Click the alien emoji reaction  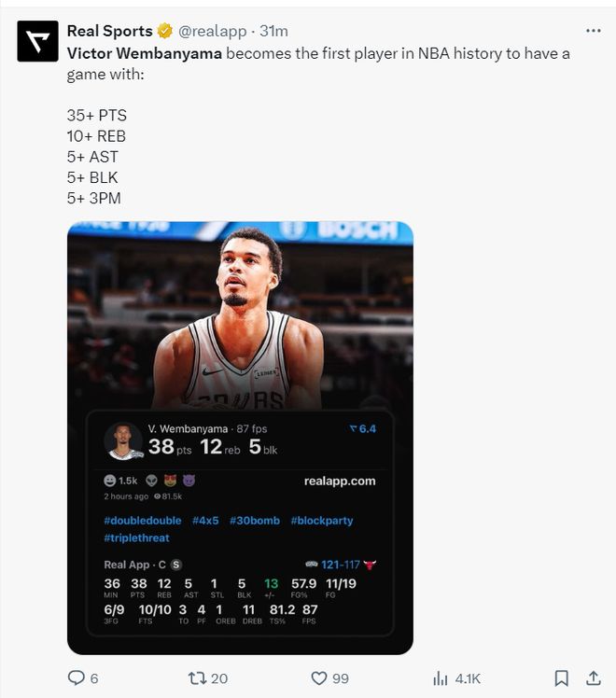(x=152, y=481)
